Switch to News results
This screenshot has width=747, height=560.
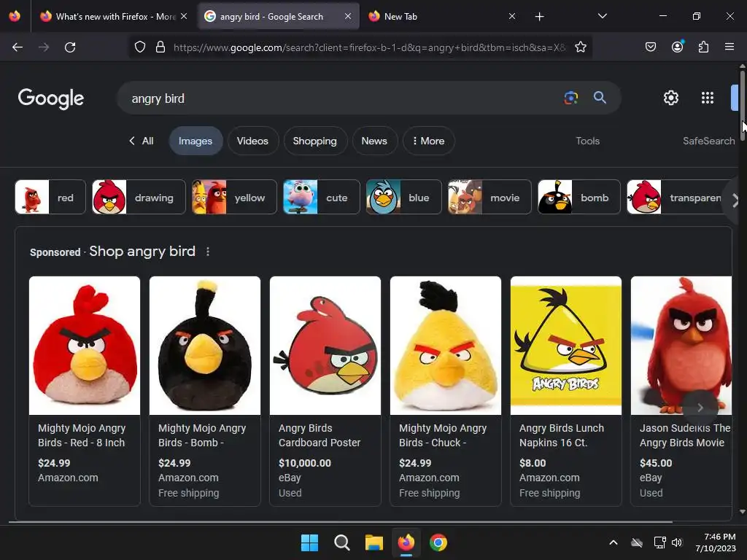click(x=374, y=141)
